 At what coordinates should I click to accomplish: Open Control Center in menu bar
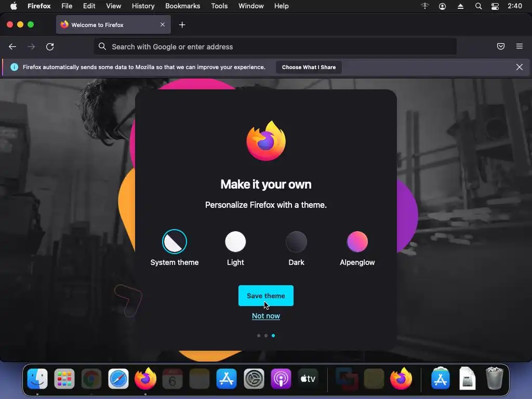pyautogui.click(x=495, y=6)
